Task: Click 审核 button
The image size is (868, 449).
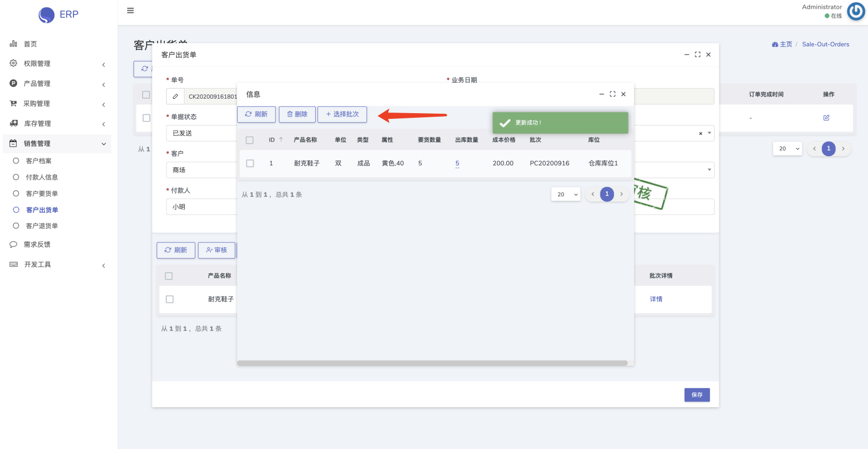Action: (x=216, y=250)
